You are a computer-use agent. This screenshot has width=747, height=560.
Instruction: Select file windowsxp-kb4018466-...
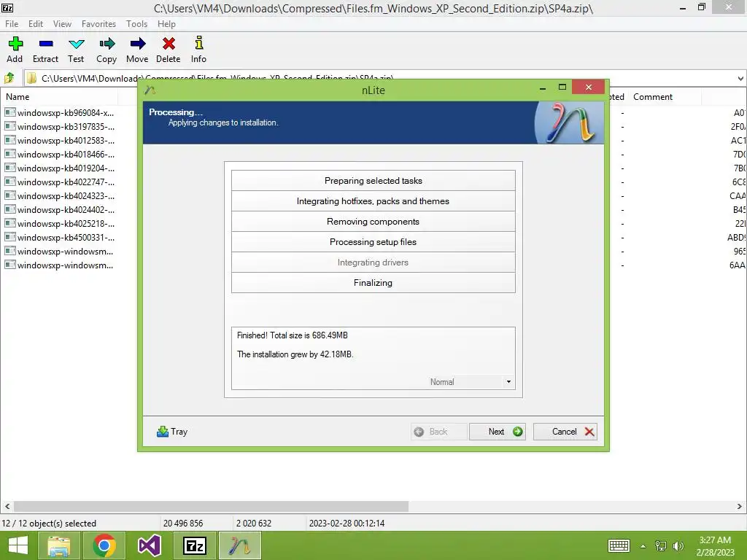click(66, 155)
